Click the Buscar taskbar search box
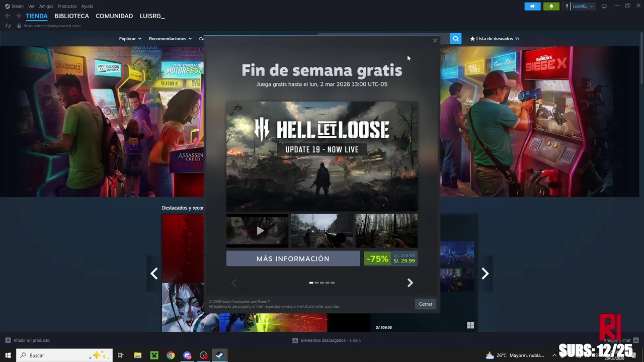This screenshot has height=362, width=644. coord(64,355)
